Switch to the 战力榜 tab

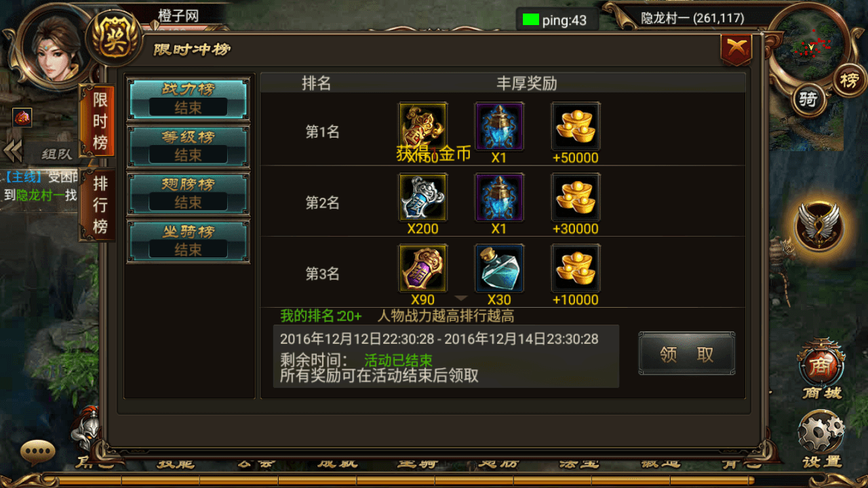[x=188, y=99]
